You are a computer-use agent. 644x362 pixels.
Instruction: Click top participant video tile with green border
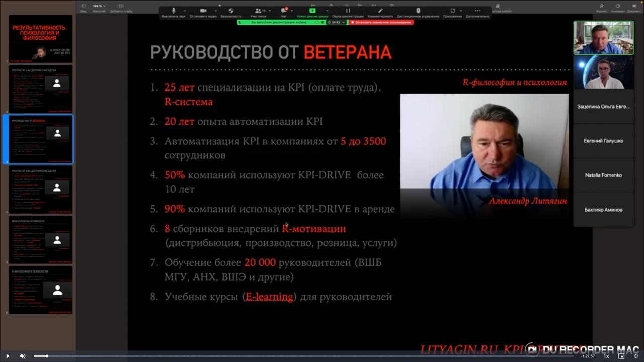pos(603,38)
